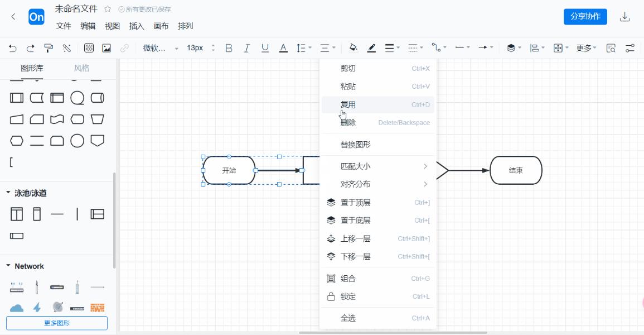This screenshot has height=335, width=644.
Task: Redo the last action
Action: click(30, 48)
